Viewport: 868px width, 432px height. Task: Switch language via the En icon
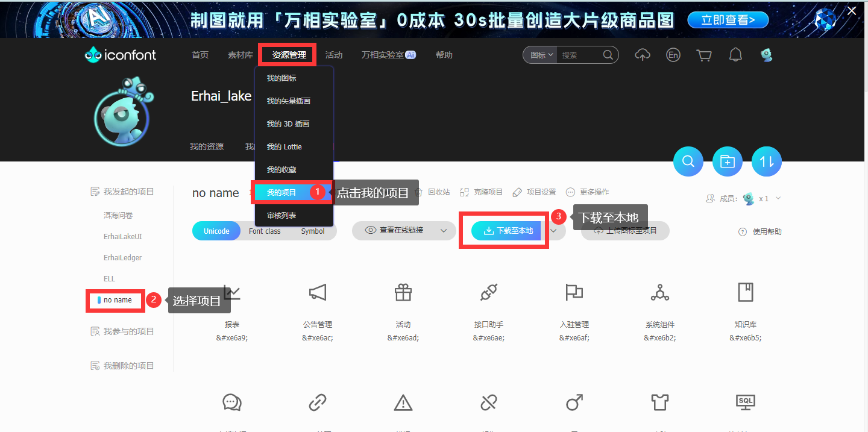coord(673,55)
